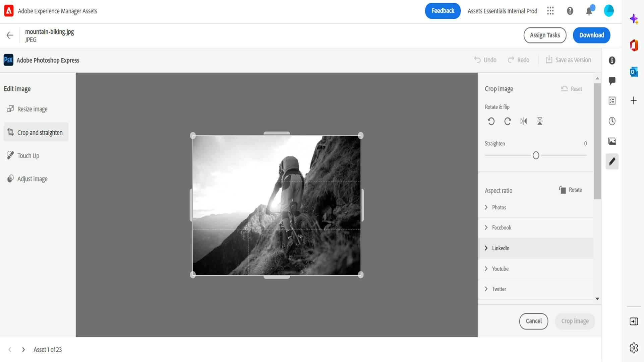Flip image horizontally
Image resolution: width=644 pixels, height=362 pixels.
click(524, 121)
